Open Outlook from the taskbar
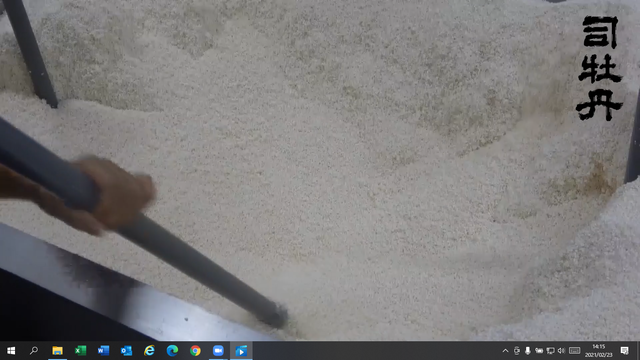The height and width of the screenshot is (360, 640). coord(126,351)
